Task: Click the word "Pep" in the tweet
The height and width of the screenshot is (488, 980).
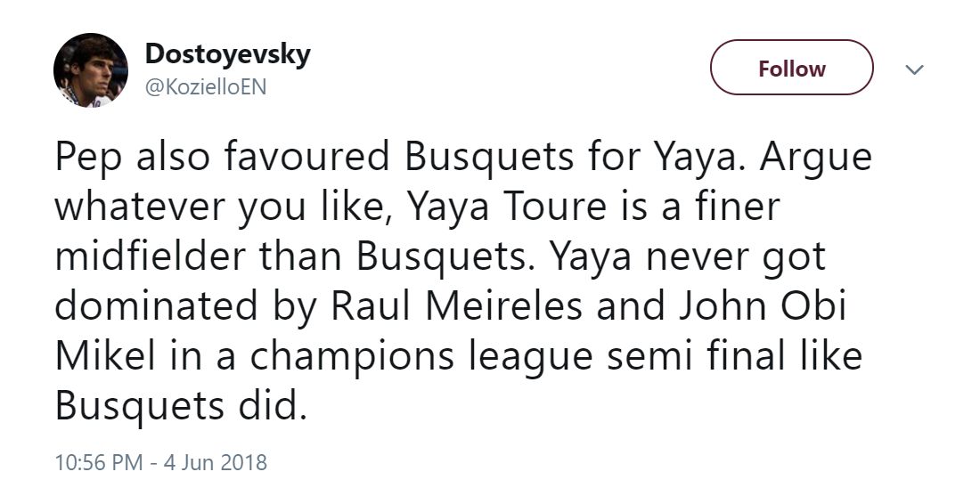Action: pyautogui.click(x=85, y=159)
